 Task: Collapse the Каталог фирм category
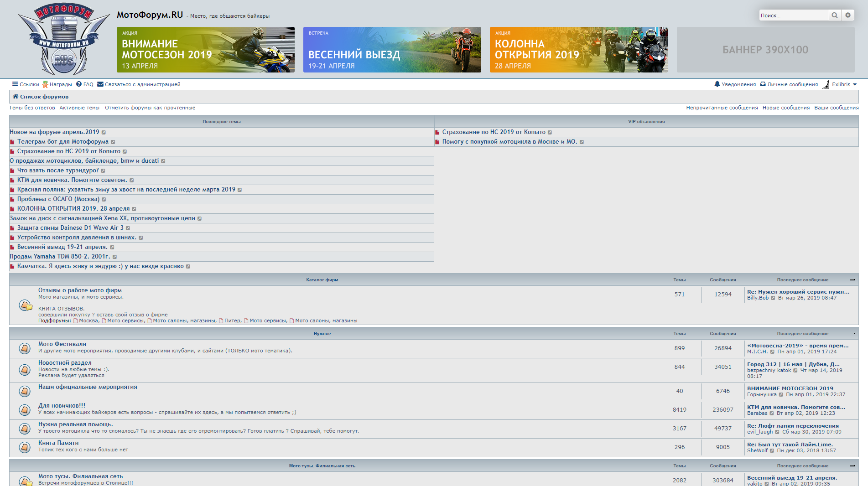852,280
